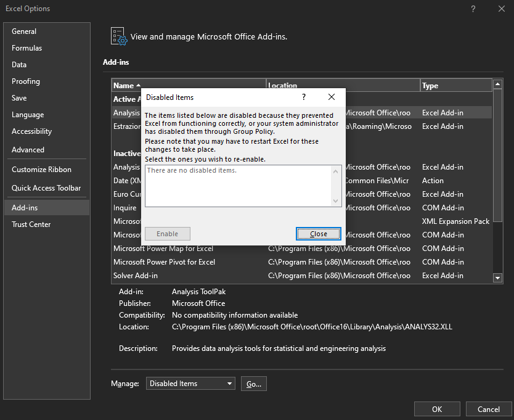Screen dimensions: 514x420
Task: Sort add-ins by the Type column header
Action: 455,86
